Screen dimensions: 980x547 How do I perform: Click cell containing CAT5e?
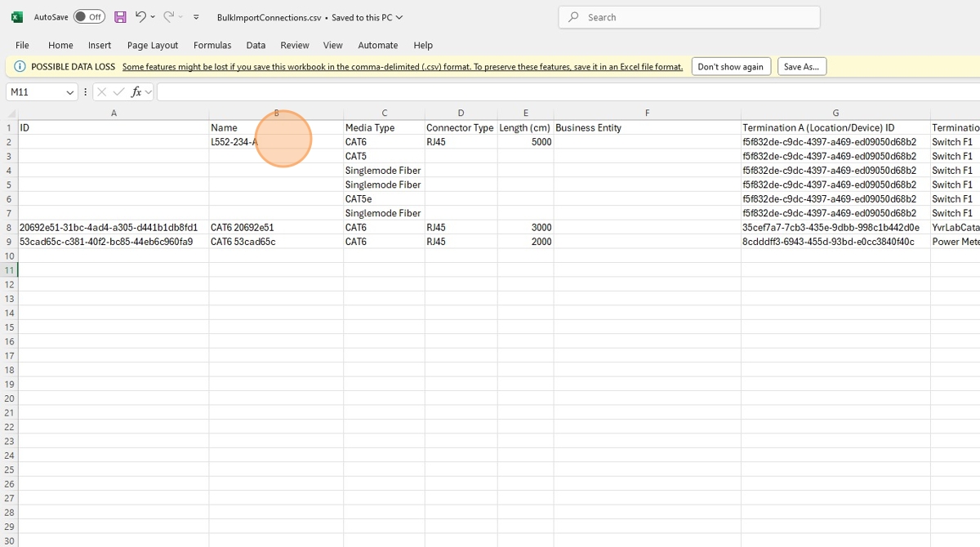coord(384,199)
